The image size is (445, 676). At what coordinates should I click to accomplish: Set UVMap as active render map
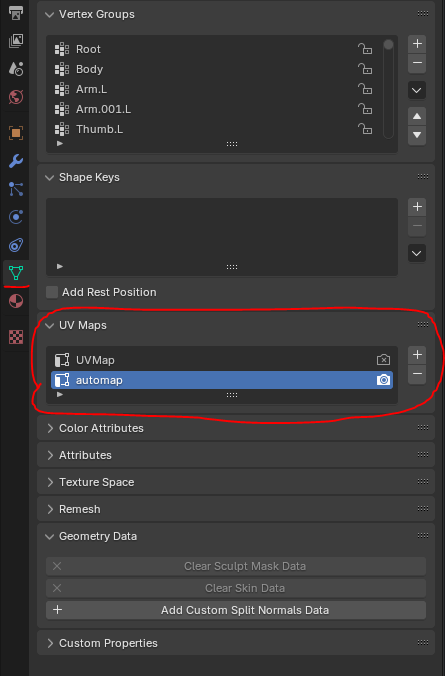[x=383, y=360]
